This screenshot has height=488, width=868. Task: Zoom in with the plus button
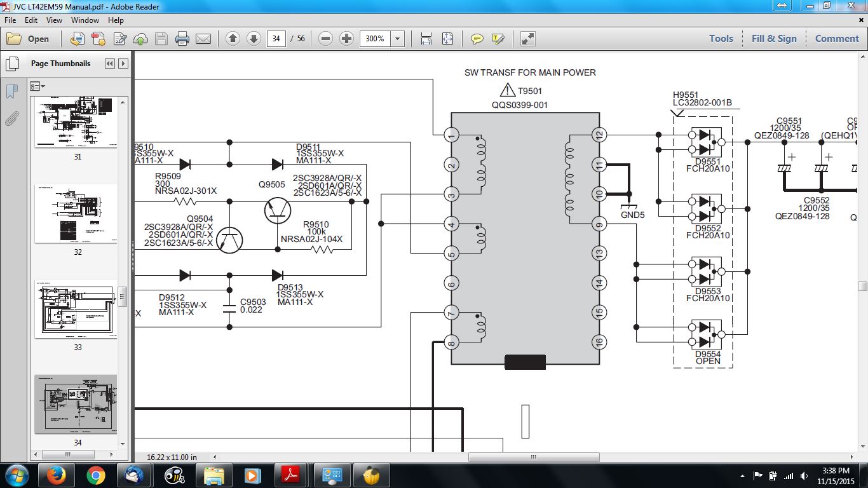(346, 39)
